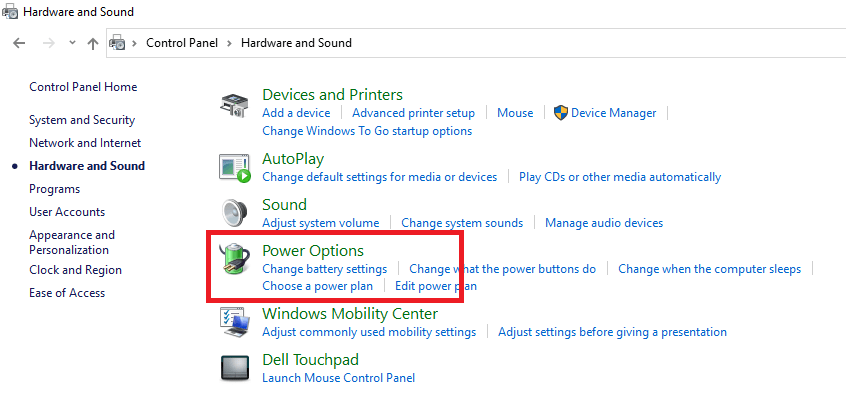Open System and Security in sidebar
This screenshot has height=412, width=846.
[82, 120]
